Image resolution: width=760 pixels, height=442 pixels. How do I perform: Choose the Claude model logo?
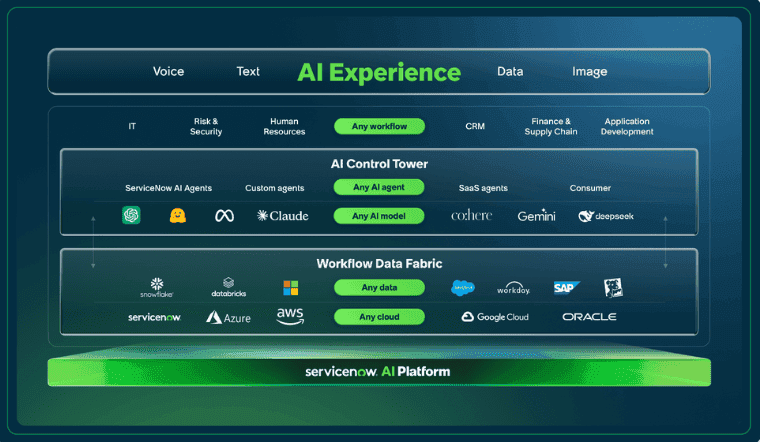click(x=283, y=215)
